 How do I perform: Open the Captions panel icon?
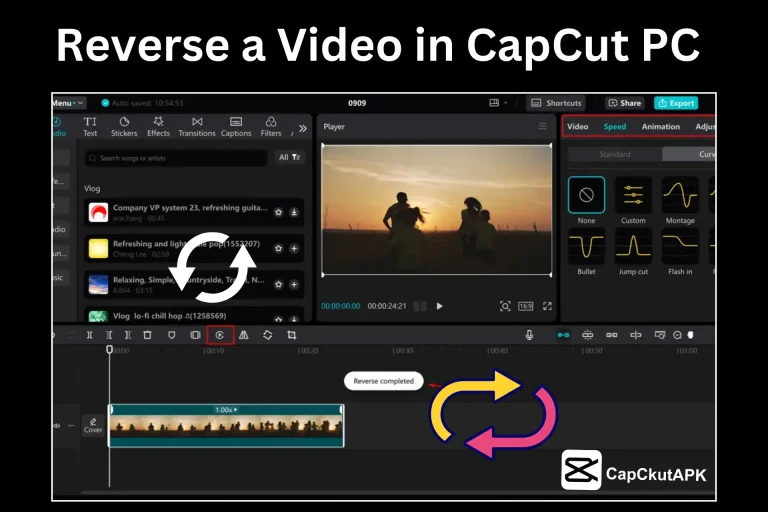pos(236,126)
